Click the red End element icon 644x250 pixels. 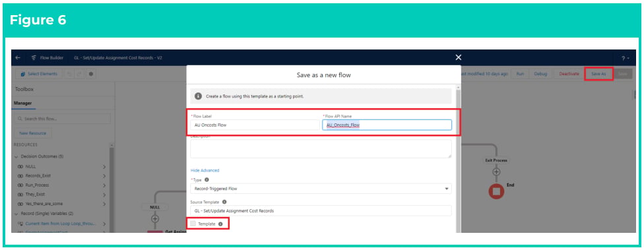tap(496, 191)
